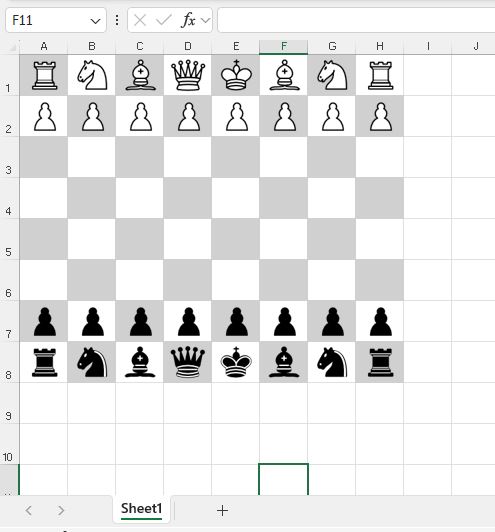
Task: Go to next sheet using right arrow
Action: (61, 510)
